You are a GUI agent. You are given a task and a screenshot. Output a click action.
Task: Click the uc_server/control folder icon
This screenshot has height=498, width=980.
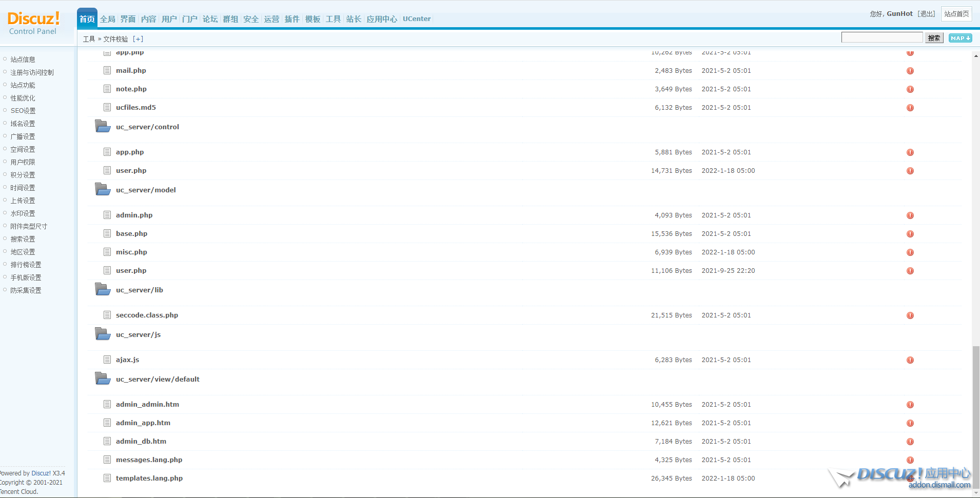click(x=103, y=126)
